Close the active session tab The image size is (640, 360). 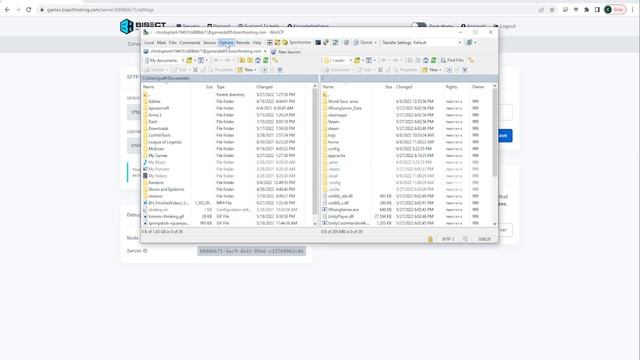(x=265, y=51)
